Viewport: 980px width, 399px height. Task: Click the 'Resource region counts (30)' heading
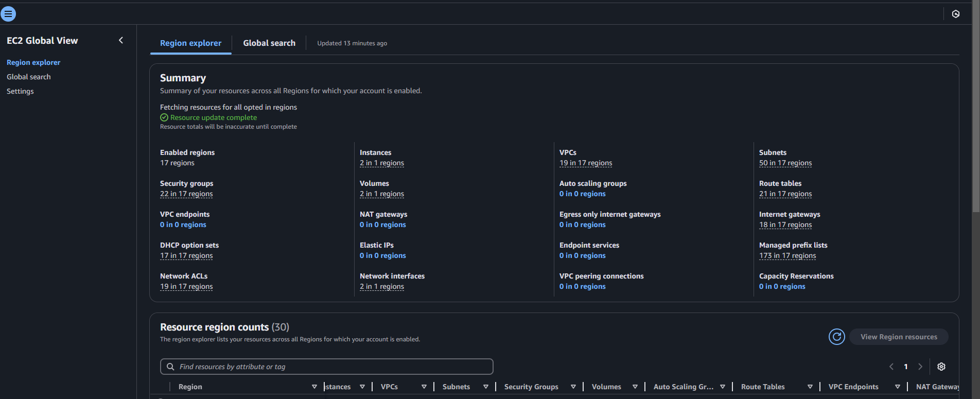click(224, 327)
